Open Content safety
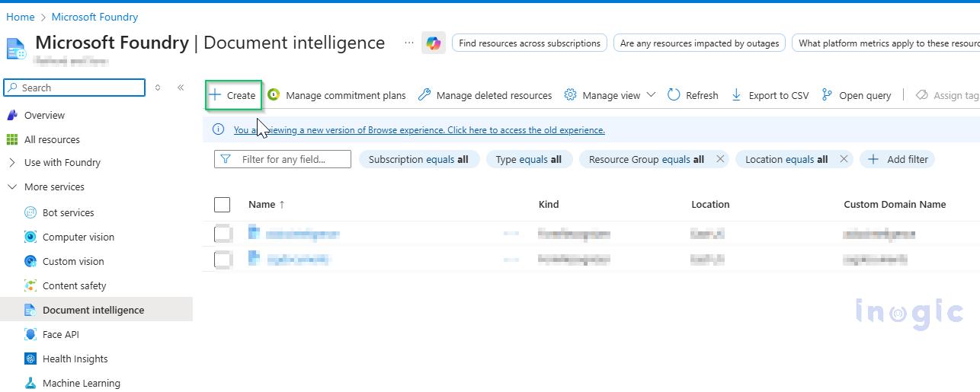The width and height of the screenshot is (980, 392). 75,286
